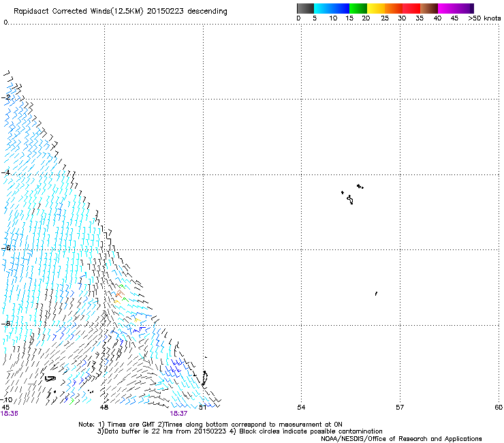Choose the red 30–35 knots color segment
The height and width of the screenshot is (443, 504).
coord(411,8)
